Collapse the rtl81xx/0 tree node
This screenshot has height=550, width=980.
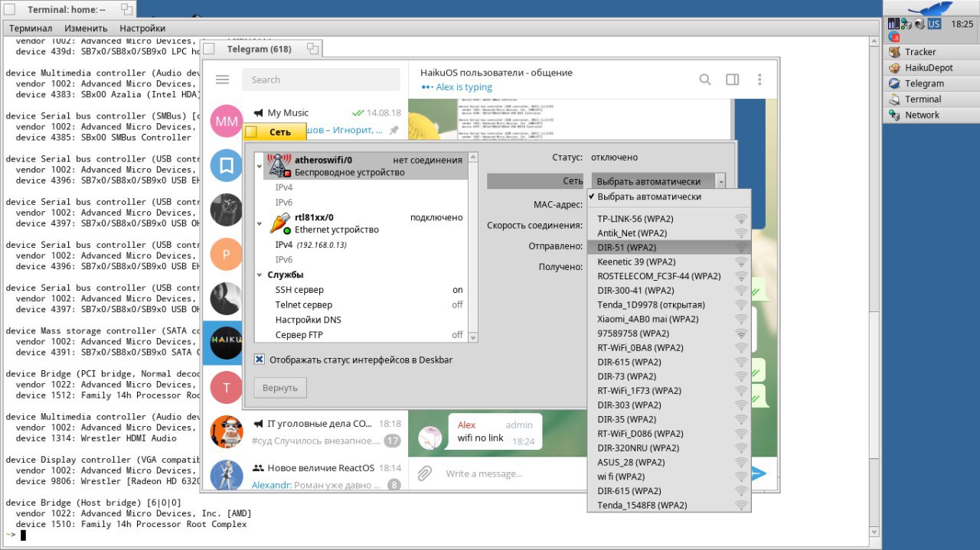pos(260,223)
